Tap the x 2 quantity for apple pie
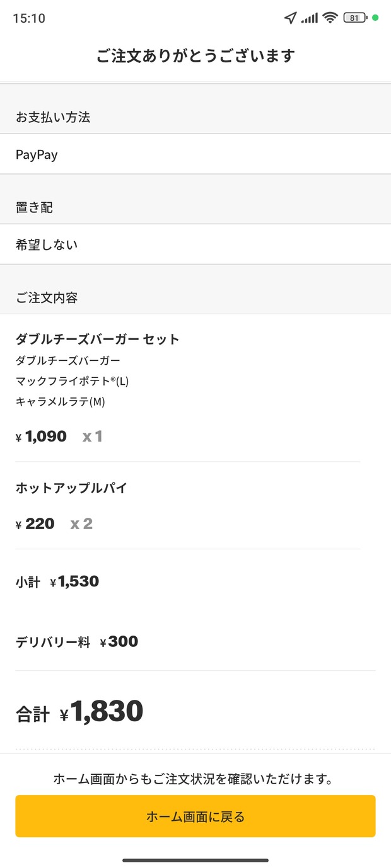Screen dimensions: 391x868 click(x=81, y=523)
